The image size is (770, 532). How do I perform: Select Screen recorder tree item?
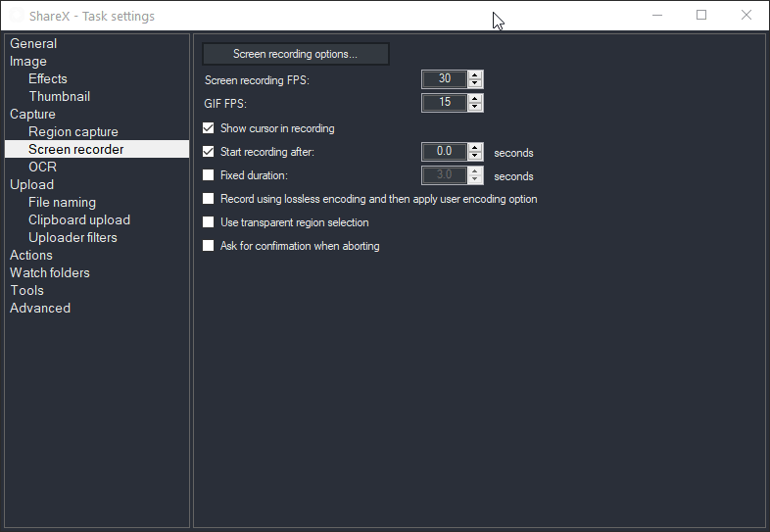[97, 149]
